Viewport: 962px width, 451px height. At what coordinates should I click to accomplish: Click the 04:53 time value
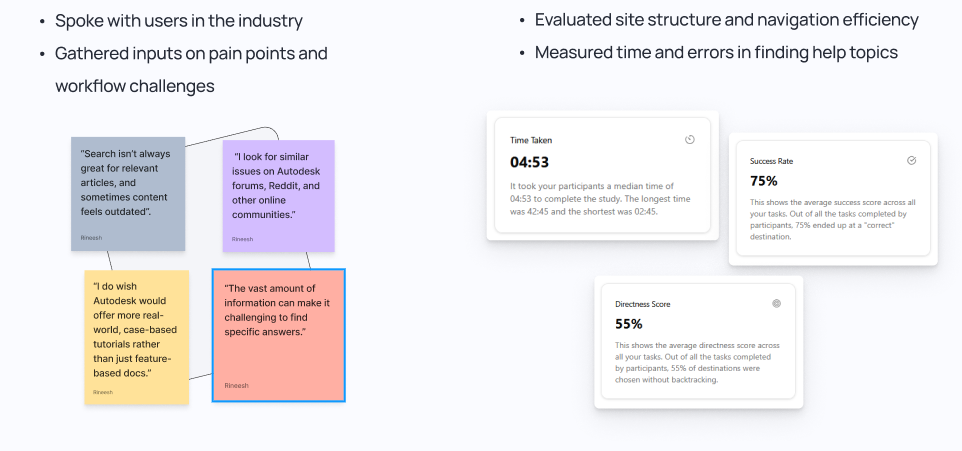pyautogui.click(x=529, y=163)
